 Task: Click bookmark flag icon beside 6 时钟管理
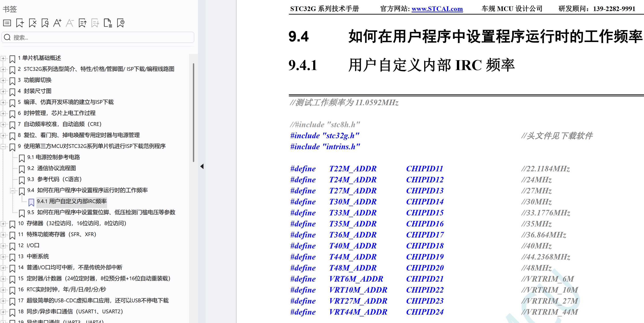coord(12,114)
